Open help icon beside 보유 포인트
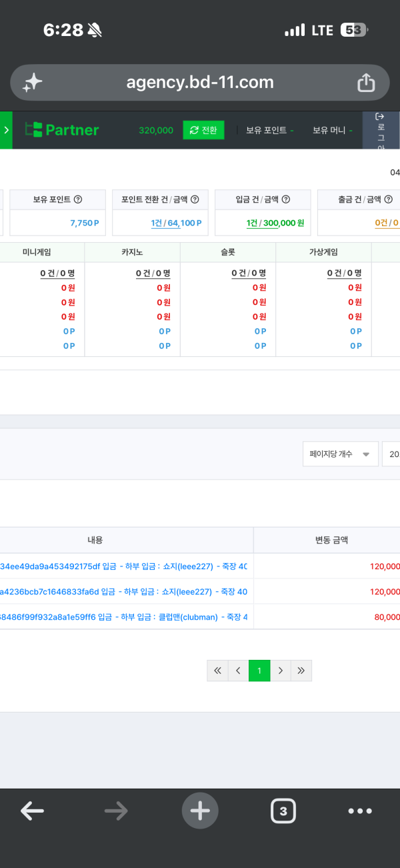Viewport: 400px width, 868px height. pyautogui.click(x=78, y=199)
